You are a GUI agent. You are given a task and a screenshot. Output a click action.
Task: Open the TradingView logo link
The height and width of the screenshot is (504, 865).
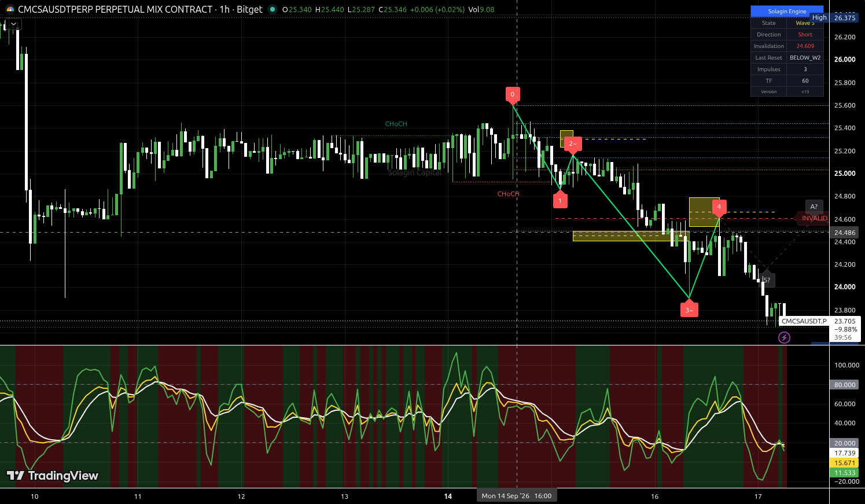pos(53,476)
